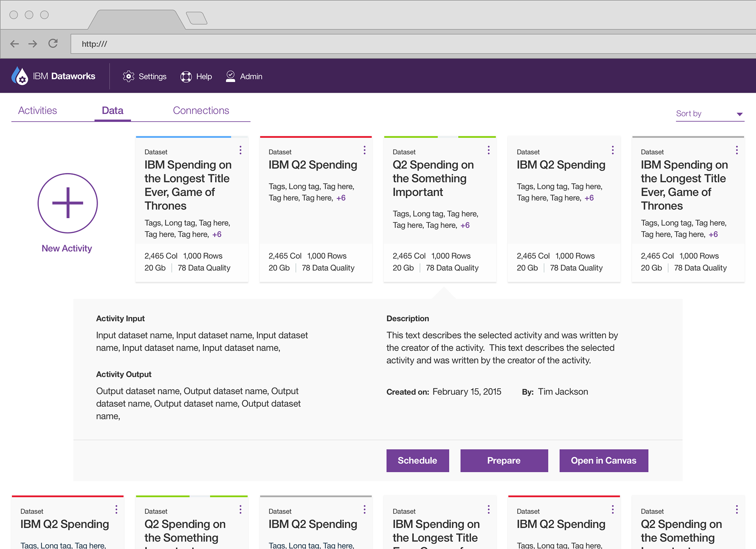756x549 pixels.
Task: Open kebab menu on bottom-row IBM Spending on Longest Title card
Action: (x=489, y=510)
